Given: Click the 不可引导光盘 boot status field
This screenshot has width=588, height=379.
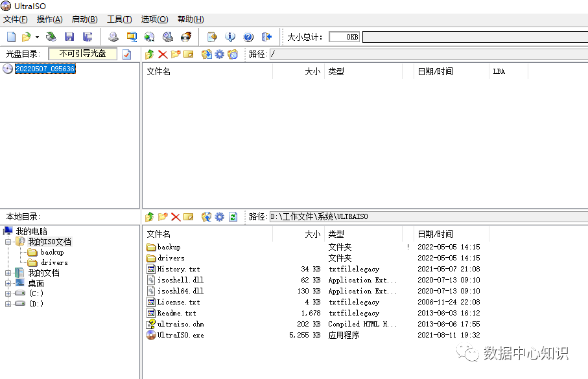Looking at the screenshot, I should pos(82,54).
